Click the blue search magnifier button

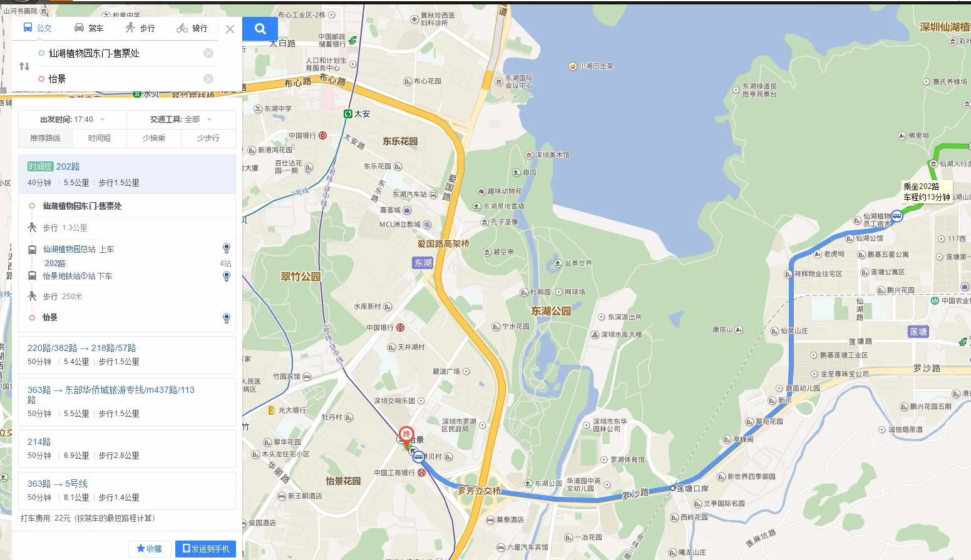pyautogui.click(x=260, y=28)
